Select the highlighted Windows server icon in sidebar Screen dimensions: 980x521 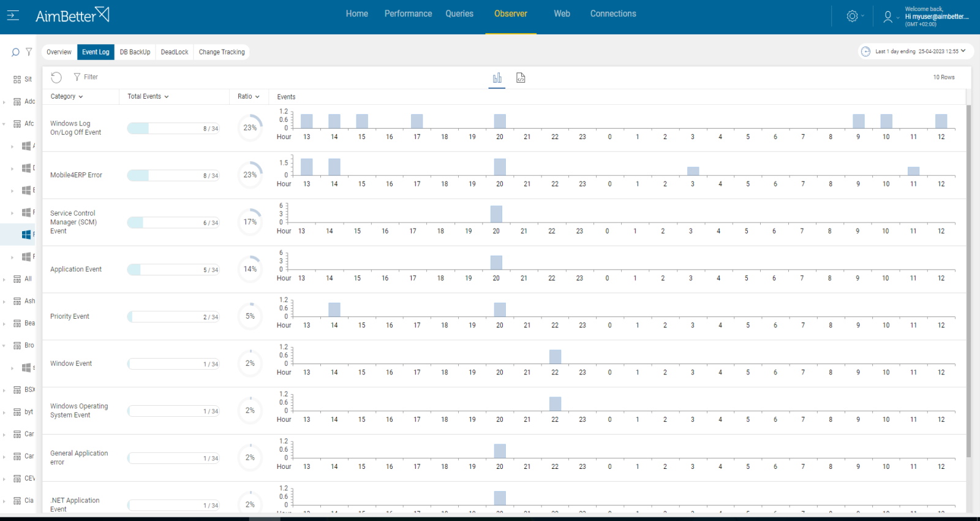[26, 235]
